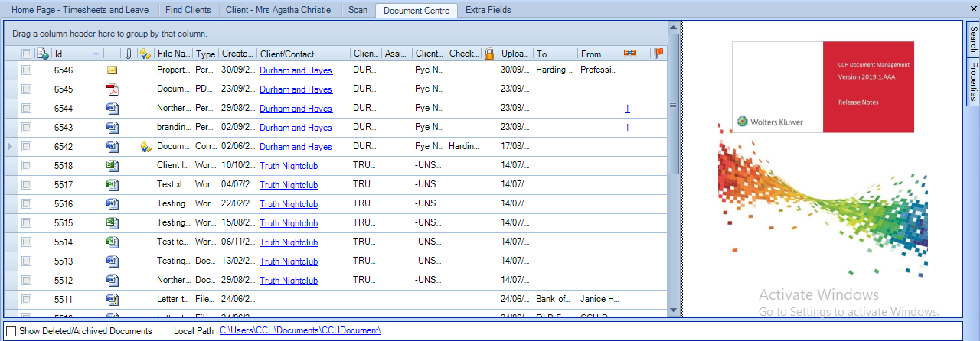Open the Client - Mrs Agatha Christie tab

[x=279, y=10]
